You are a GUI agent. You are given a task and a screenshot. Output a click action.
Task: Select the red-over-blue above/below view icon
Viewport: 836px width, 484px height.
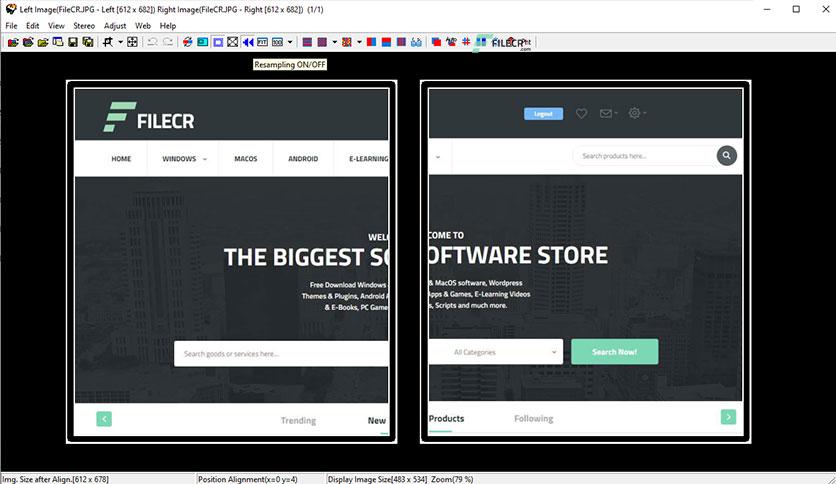386,42
